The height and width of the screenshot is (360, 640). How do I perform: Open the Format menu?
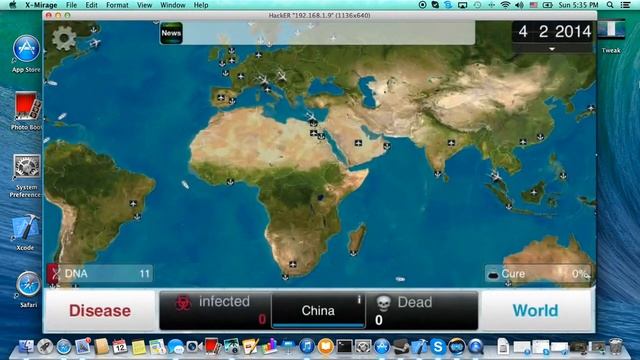tap(117, 5)
